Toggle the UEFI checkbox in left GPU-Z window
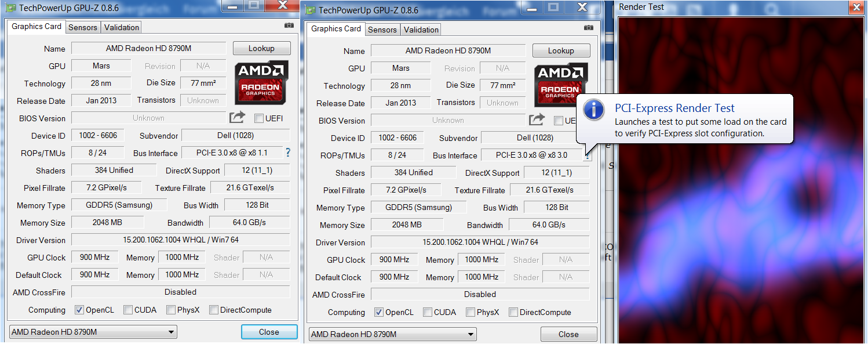The width and height of the screenshot is (868, 344). tap(259, 118)
